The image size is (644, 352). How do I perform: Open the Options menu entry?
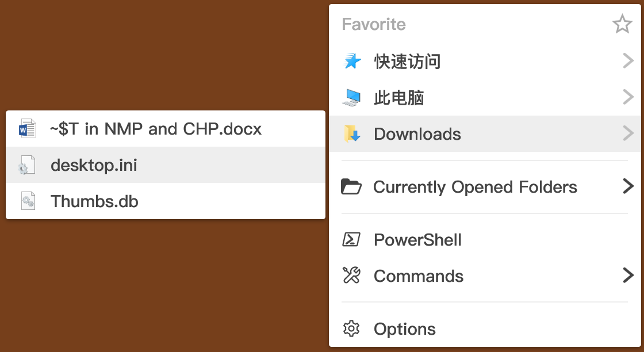(485, 328)
